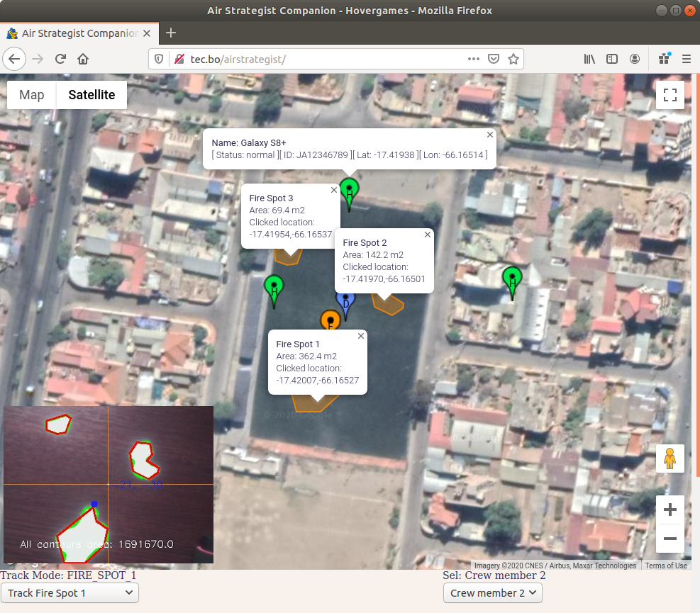Open a new browser tab
700x613 pixels.
pos(170,33)
